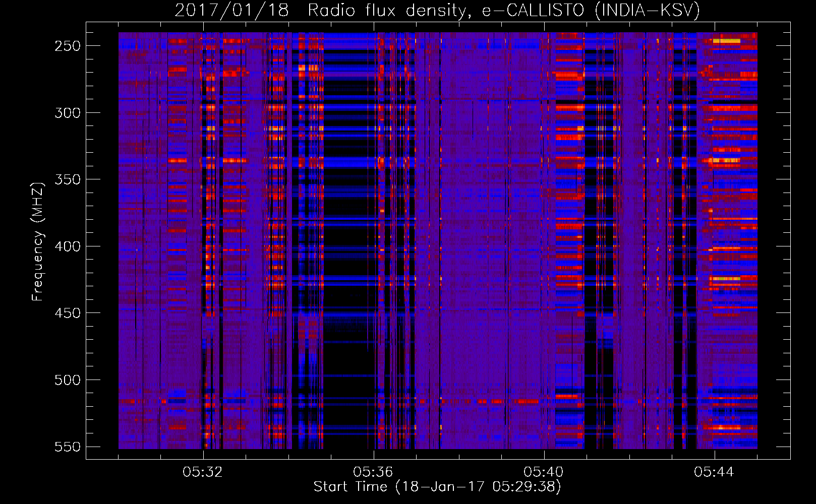This screenshot has height=504, width=816.
Task: Click the X-axis label "Start Time (18-Jan-17 05:29:38)"
Action: [437, 487]
